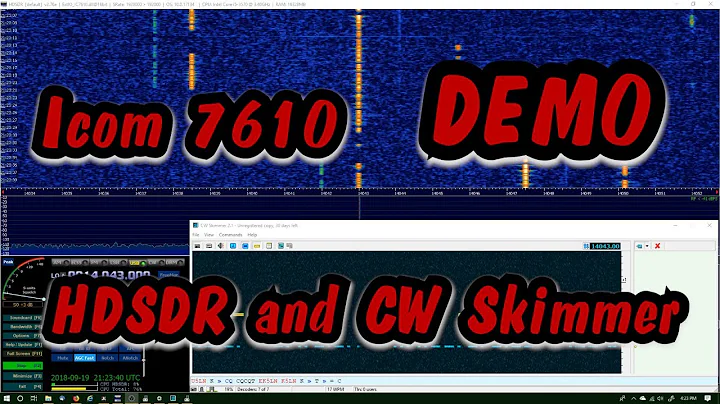Click the S0 +2 dB signal readout
Image resolution: width=720 pixels, height=404 pixels.
[23, 305]
